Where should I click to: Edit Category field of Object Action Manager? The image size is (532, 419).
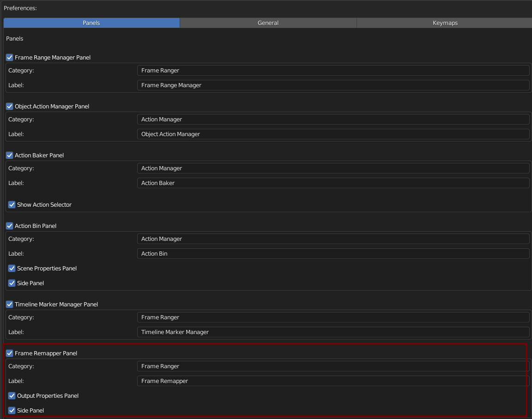[333, 120]
